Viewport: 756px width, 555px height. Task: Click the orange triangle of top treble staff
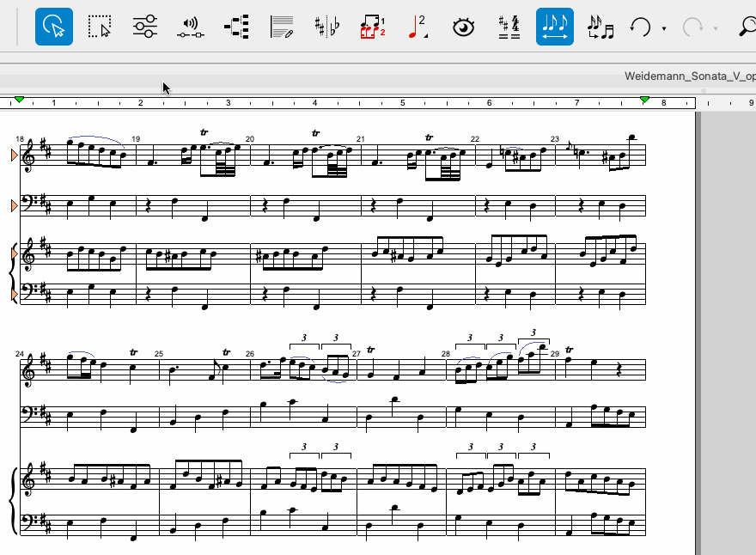pos(14,156)
